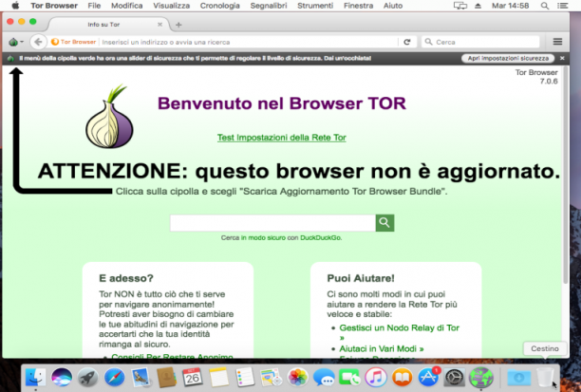Open the Cronologia menu

pos(219,6)
